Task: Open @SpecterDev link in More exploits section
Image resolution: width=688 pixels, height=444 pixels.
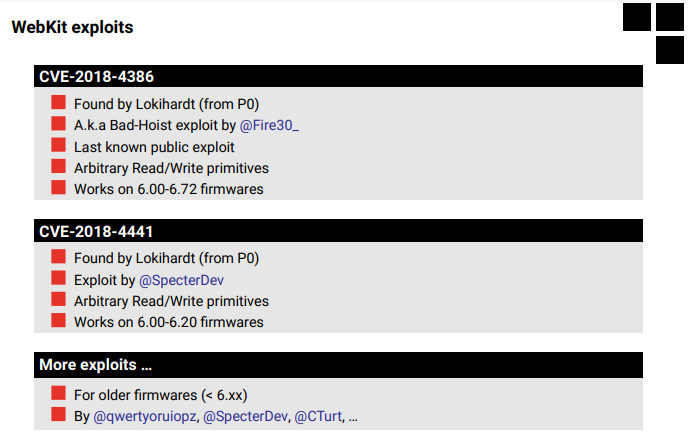Action: click(x=245, y=416)
